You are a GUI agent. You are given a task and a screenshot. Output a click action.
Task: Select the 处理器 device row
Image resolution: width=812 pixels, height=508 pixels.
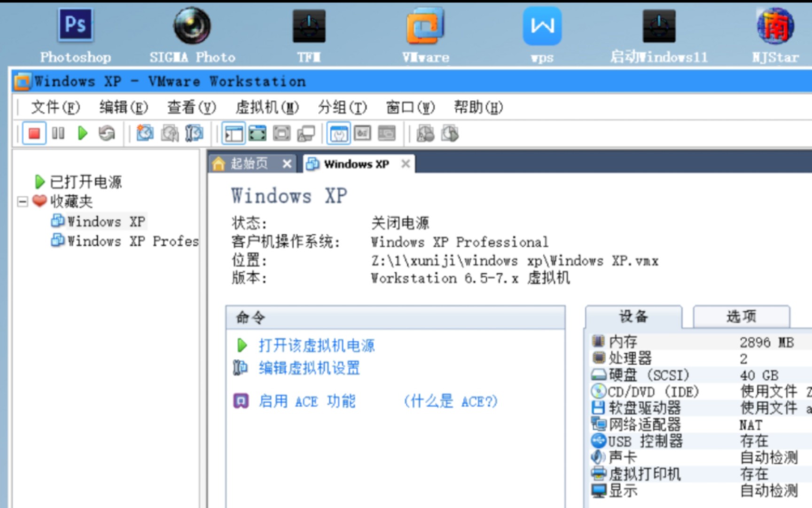pyautogui.click(x=700, y=358)
